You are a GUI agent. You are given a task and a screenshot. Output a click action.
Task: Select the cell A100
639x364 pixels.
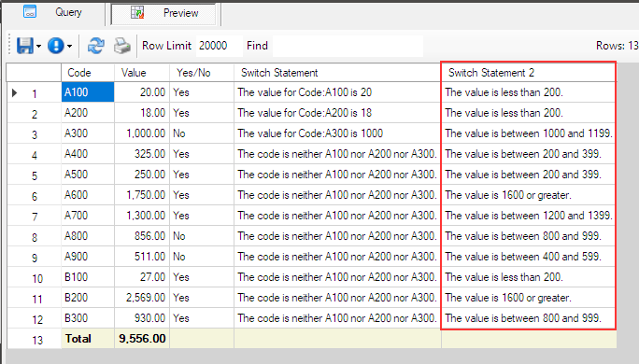pos(88,92)
